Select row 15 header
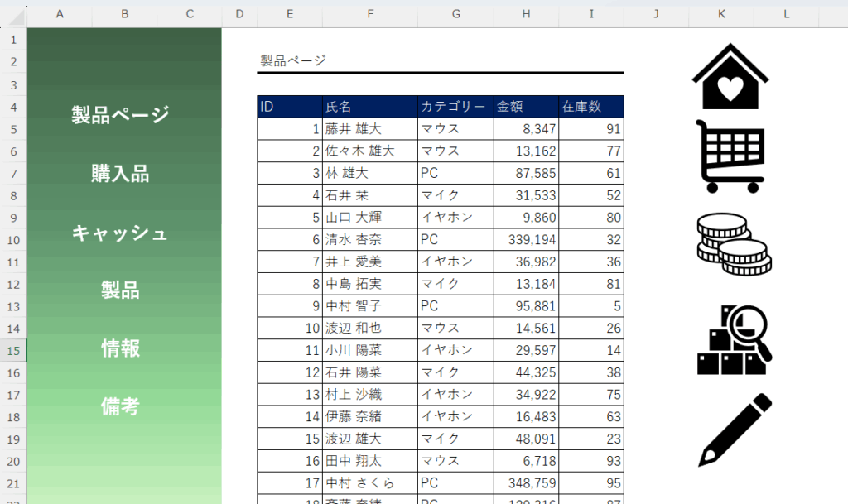 [x=13, y=350]
